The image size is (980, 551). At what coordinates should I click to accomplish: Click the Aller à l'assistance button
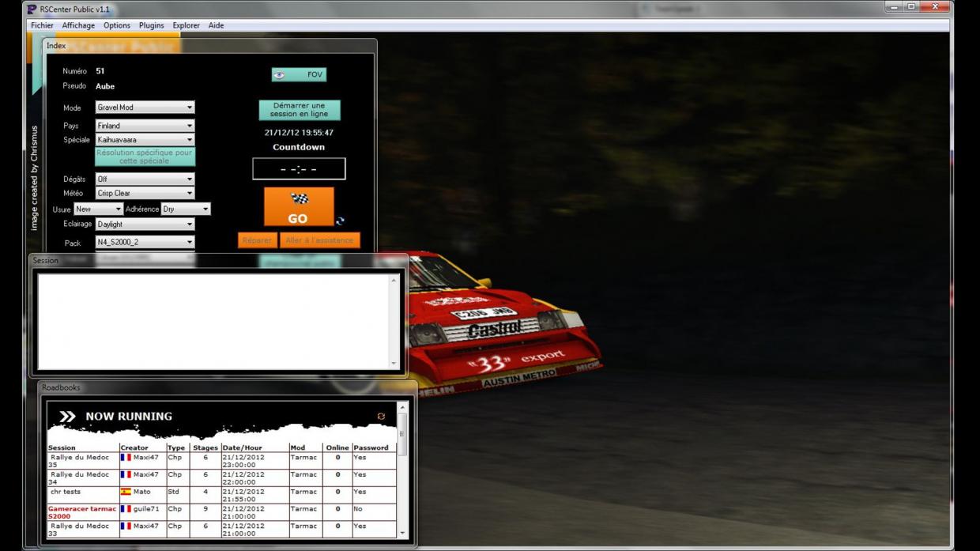click(x=320, y=240)
